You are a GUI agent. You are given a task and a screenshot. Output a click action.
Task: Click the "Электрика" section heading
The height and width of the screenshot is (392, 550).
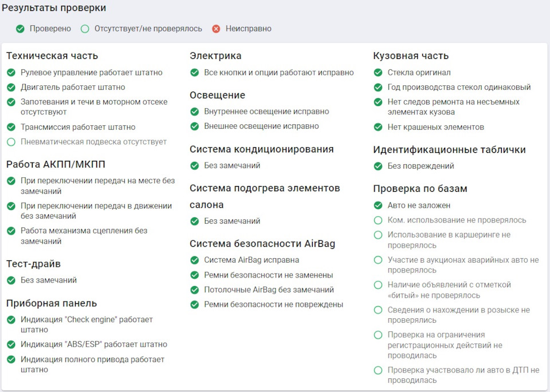[x=215, y=56]
